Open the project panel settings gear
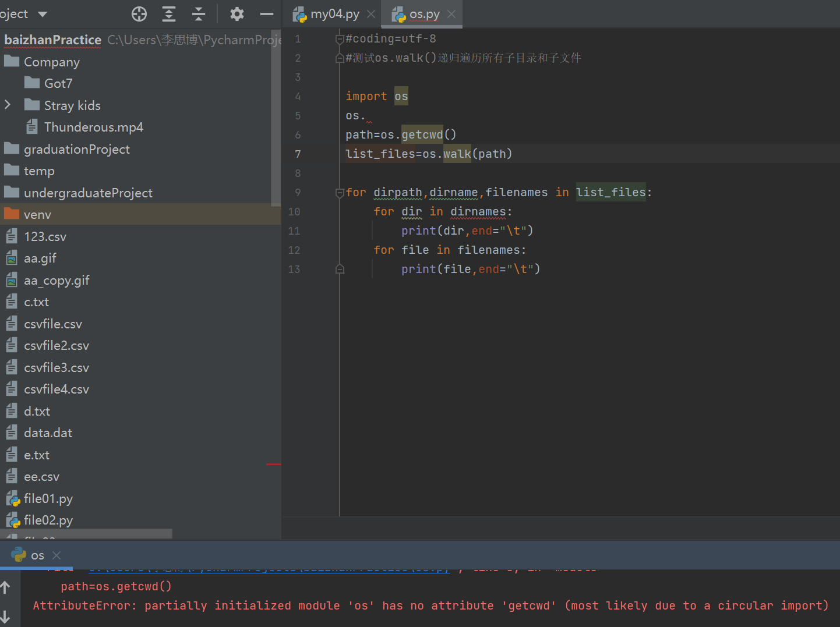This screenshot has width=840, height=627. [x=237, y=14]
